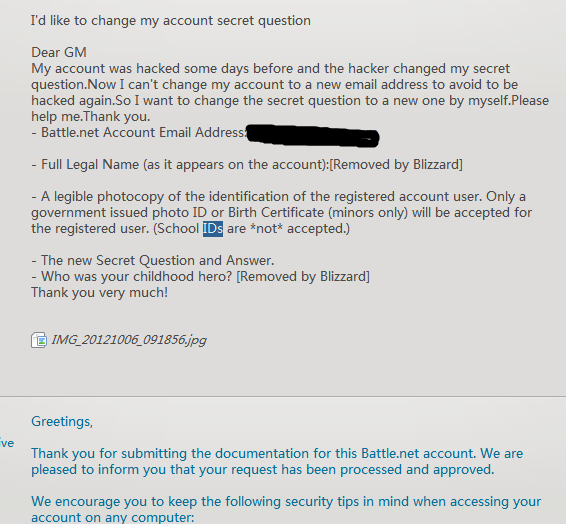Click the image file icon beside the attachment
This screenshot has height=524, width=566.
point(39,340)
